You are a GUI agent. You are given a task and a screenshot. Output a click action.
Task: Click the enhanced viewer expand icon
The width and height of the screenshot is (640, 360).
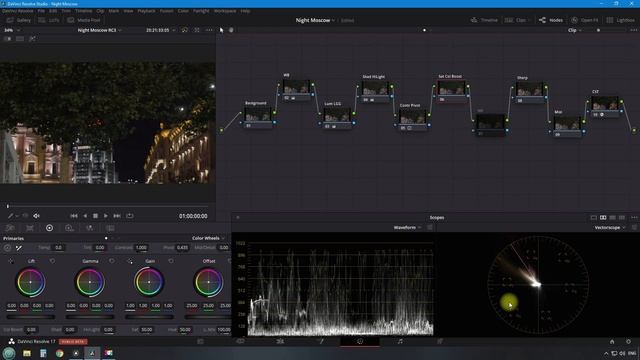tap(197, 30)
